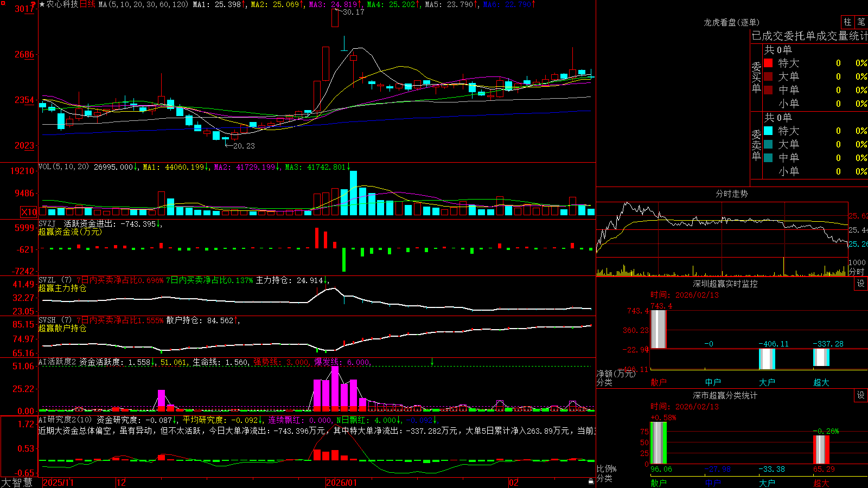Click the MA(5,10,20,30,60,120) indicator parameters

point(143,4)
